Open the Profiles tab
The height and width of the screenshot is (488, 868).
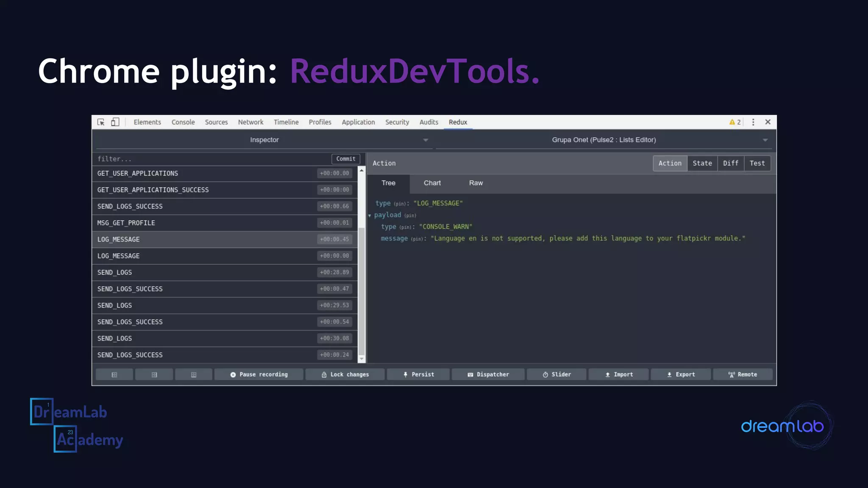[x=320, y=122]
